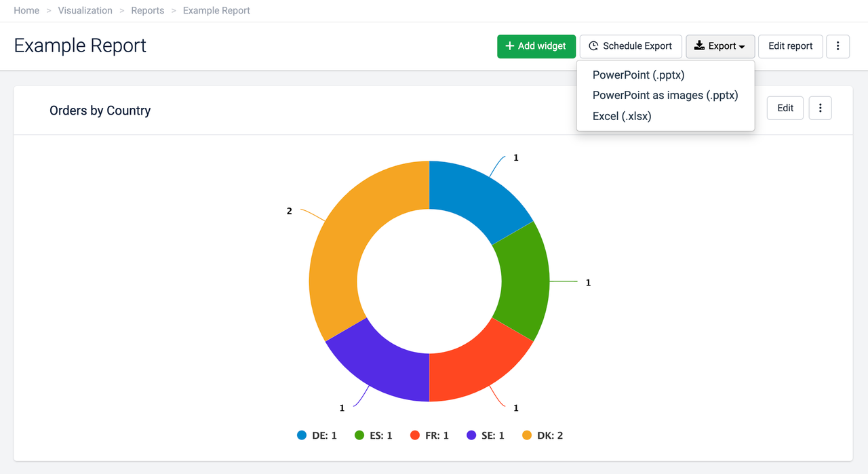Select PowerPoint as images (.pptx)
This screenshot has width=868, height=474.
point(665,96)
